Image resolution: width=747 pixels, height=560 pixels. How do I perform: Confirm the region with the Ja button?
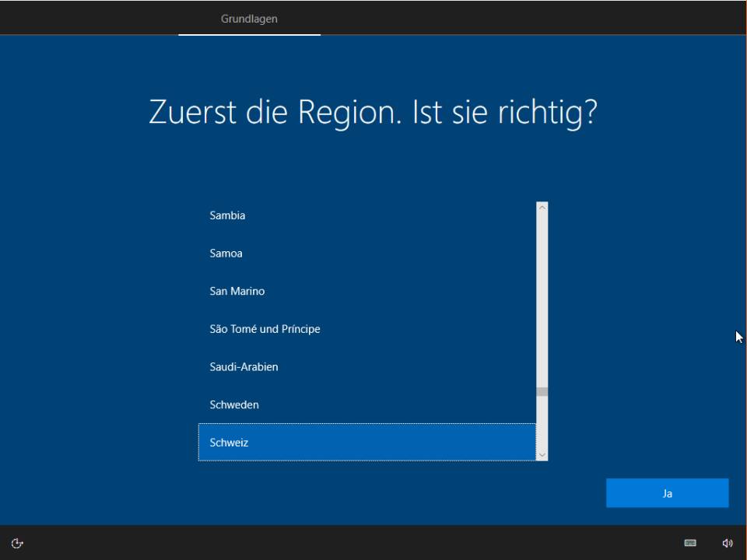[x=667, y=493]
